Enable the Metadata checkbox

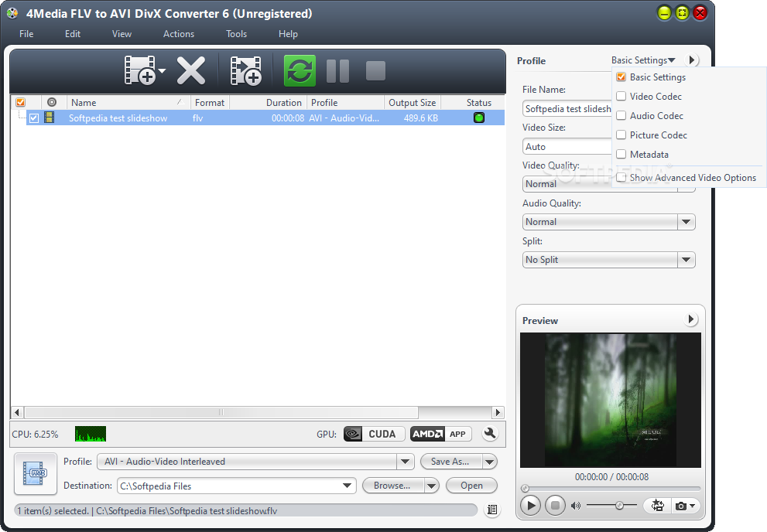click(x=621, y=154)
